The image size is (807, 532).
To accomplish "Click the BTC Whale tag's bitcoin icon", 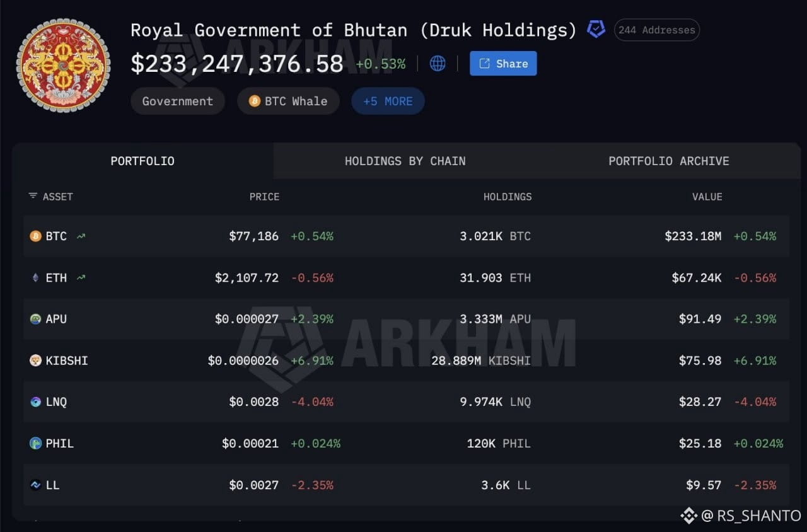I will 255,101.
